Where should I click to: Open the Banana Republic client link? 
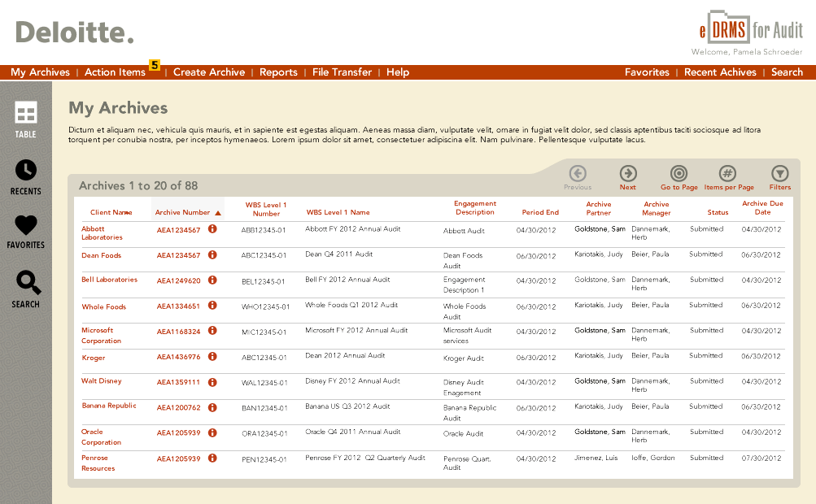coord(109,406)
